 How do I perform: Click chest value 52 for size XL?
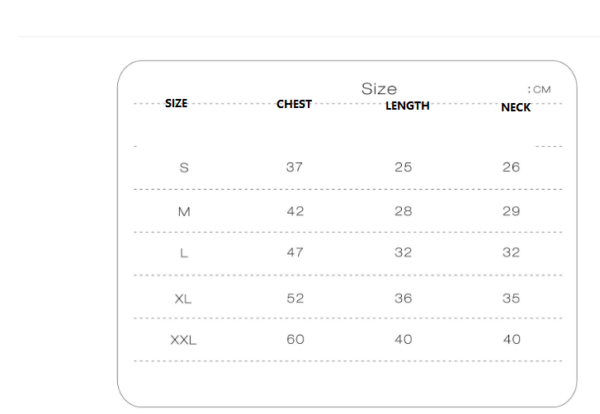(295, 298)
